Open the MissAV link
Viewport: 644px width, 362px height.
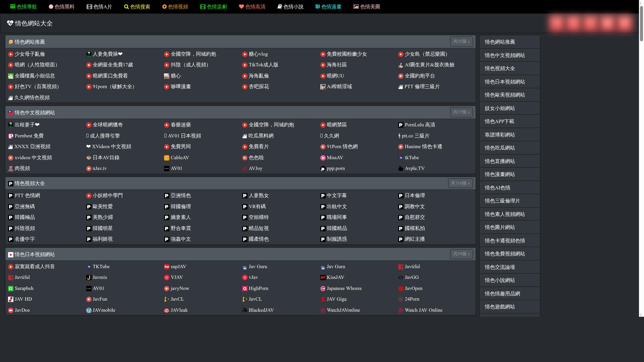(x=334, y=158)
